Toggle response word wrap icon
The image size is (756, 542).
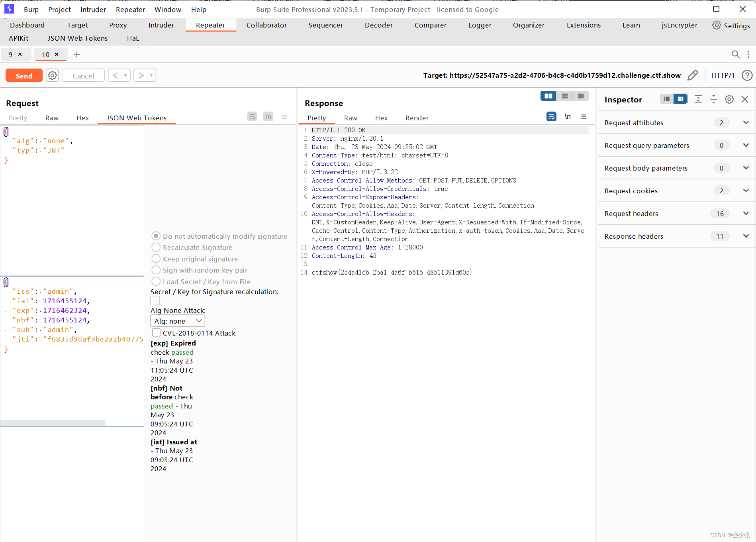(x=551, y=117)
